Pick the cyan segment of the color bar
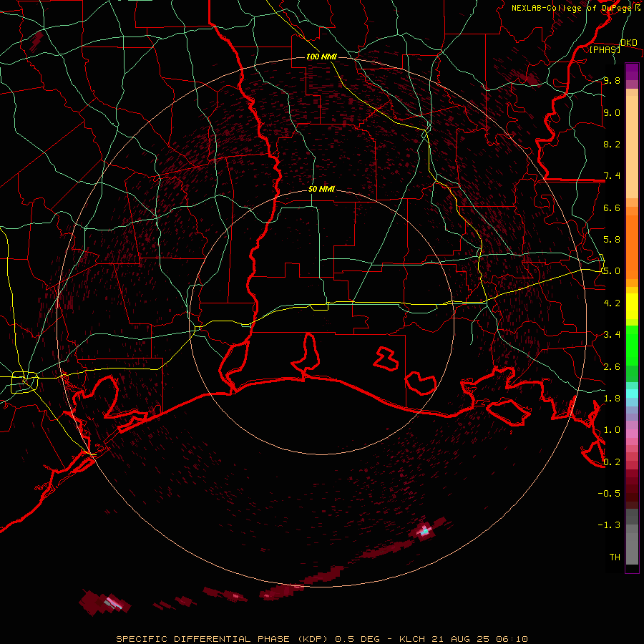This screenshot has height=644, width=644. point(632,394)
